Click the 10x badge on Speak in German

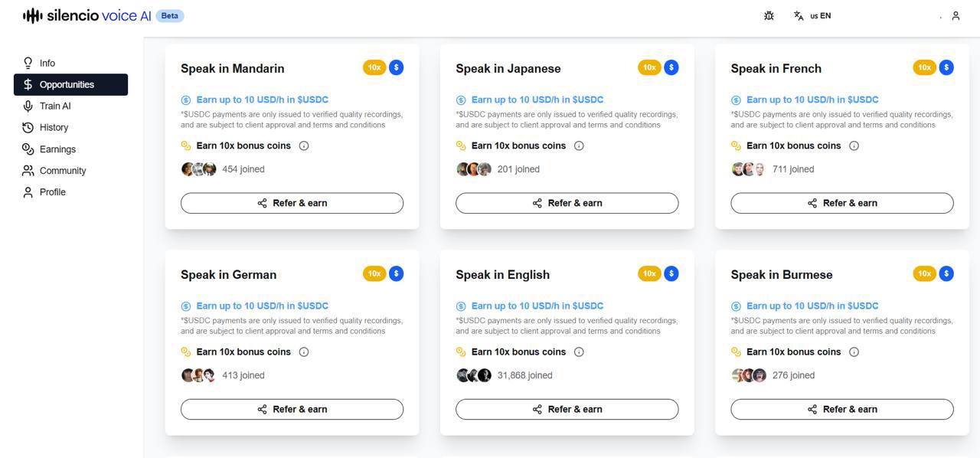(374, 273)
